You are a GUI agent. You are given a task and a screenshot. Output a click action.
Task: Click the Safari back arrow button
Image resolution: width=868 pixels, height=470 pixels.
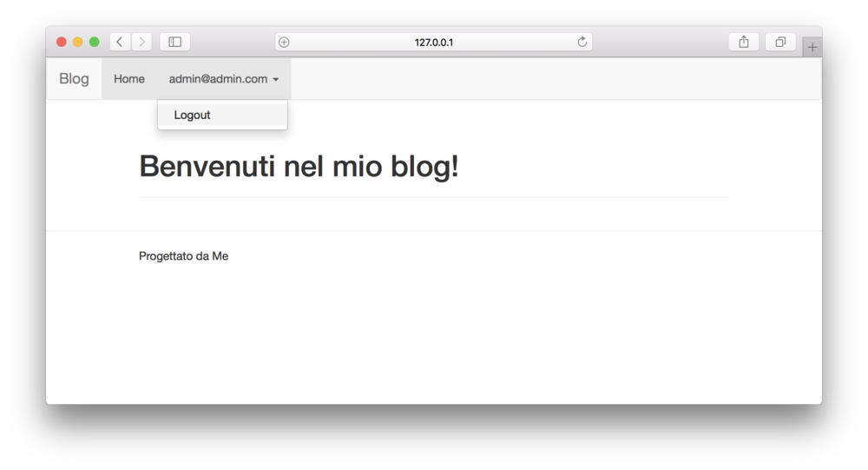click(120, 42)
